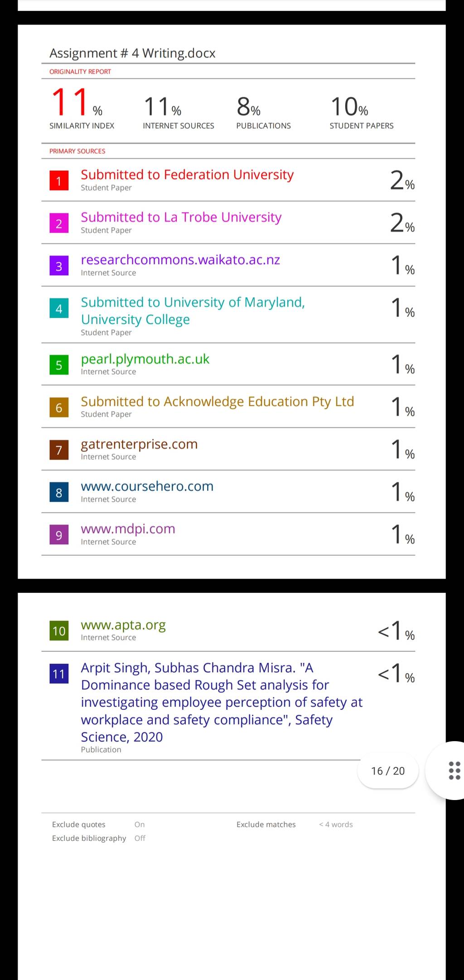Open pearl.plymouth.ac.uk source link
Screen dimensions: 464x980
[145, 359]
